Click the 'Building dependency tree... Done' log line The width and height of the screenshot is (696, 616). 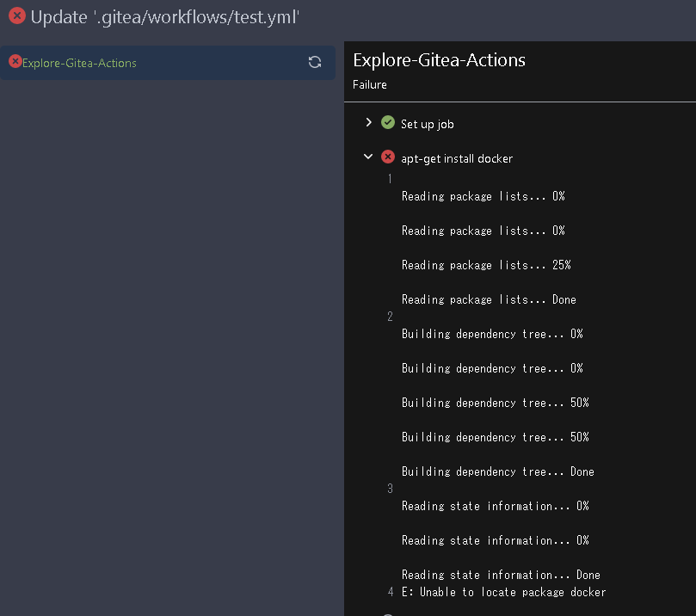pyautogui.click(x=497, y=471)
